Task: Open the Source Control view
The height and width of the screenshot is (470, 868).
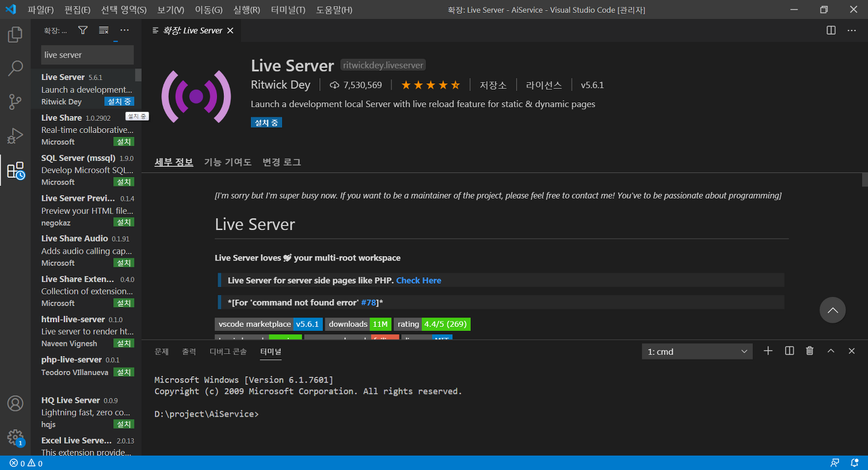Action: (15, 102)
